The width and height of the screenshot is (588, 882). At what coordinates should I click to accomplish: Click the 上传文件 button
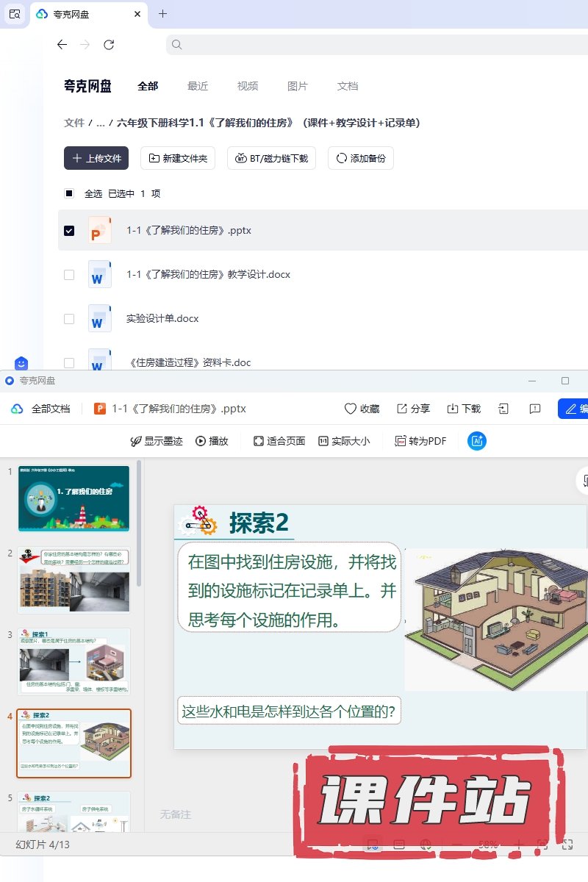click(96, 158)
